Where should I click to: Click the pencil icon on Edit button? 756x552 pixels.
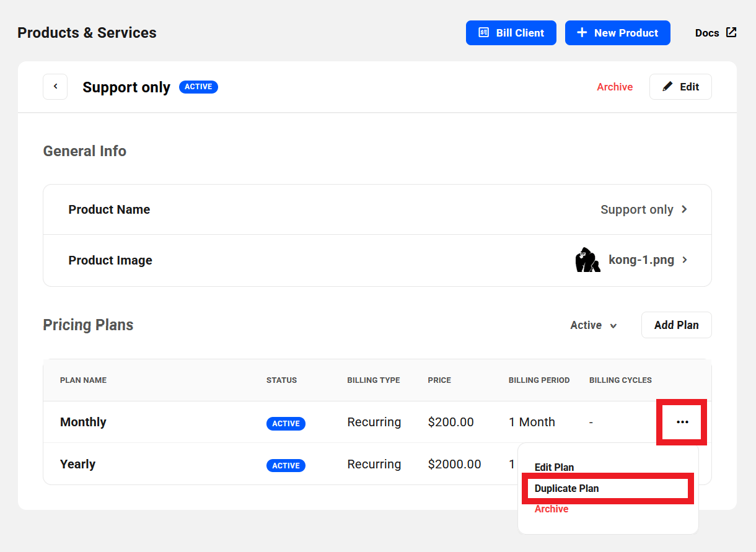click(667, 87)
